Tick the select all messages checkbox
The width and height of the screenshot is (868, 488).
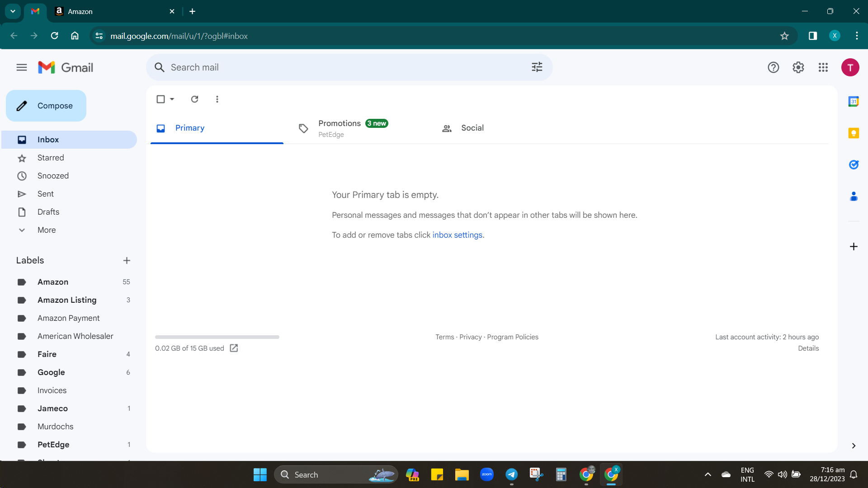(160, 99)
